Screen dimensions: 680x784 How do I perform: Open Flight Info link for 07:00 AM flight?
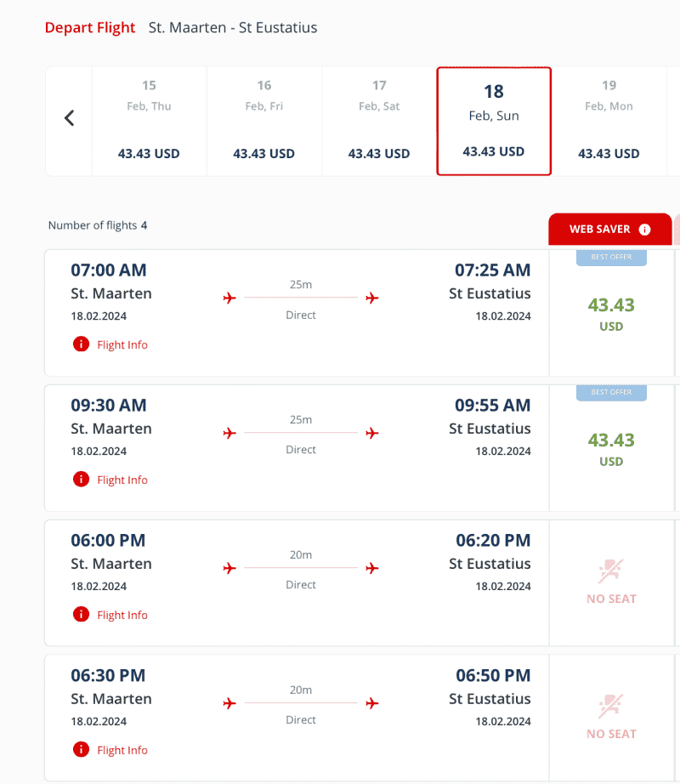(122, 344)
